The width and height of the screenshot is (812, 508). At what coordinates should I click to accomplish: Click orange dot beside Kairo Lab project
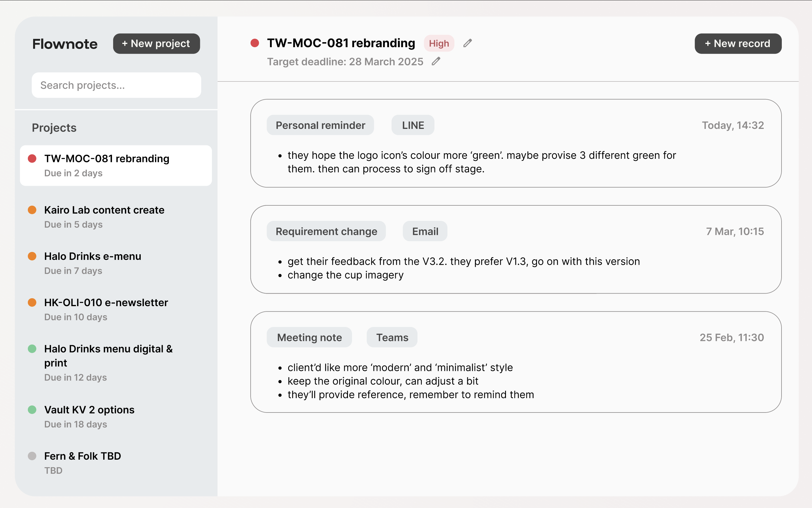click(x=32, y=210)
